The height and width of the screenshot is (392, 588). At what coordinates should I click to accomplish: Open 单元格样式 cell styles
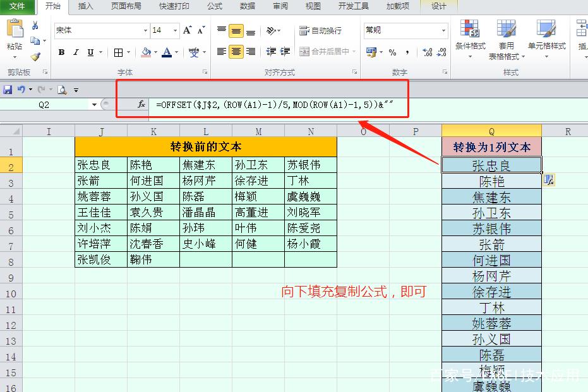click(x=547, y=39)
